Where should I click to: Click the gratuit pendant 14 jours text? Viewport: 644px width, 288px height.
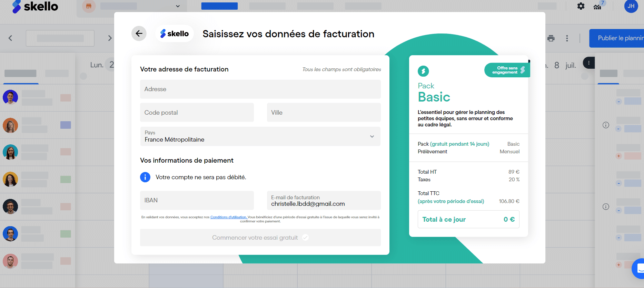459,144
